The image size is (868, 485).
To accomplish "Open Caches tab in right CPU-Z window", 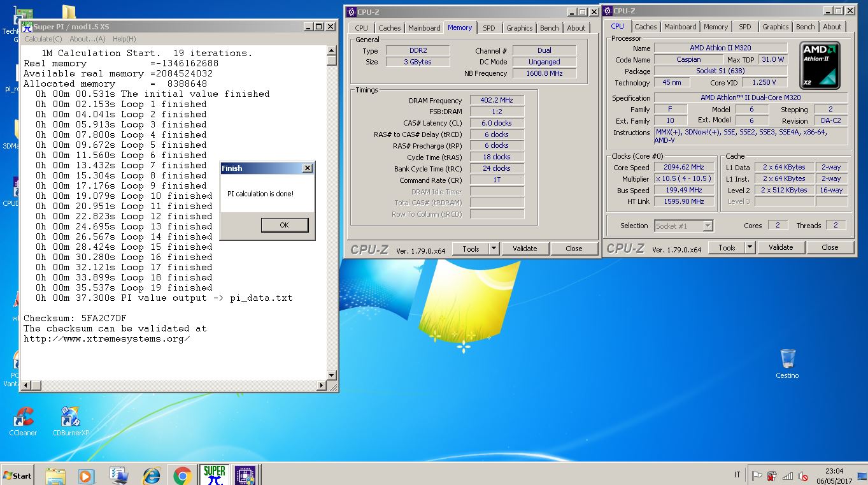I will click(645, 27).
